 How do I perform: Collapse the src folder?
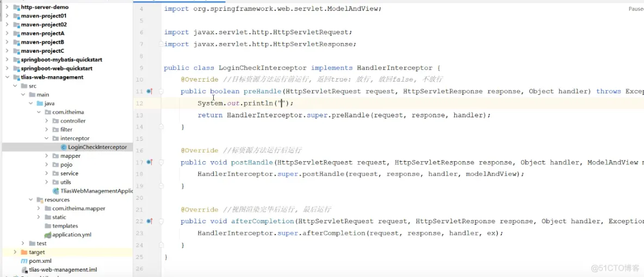coord(15,86)
